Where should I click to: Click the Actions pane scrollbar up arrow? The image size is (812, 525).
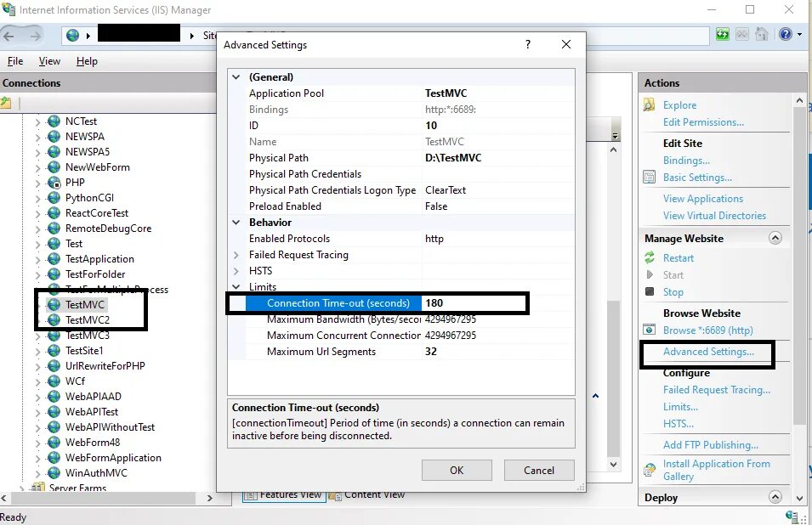pyautogui.click(x=799, y=101)
